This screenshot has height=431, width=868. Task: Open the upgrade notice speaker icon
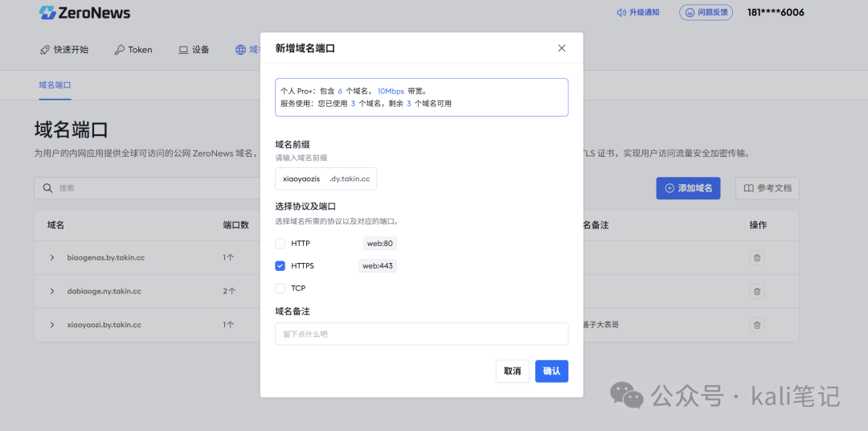(x=621, y=13)
